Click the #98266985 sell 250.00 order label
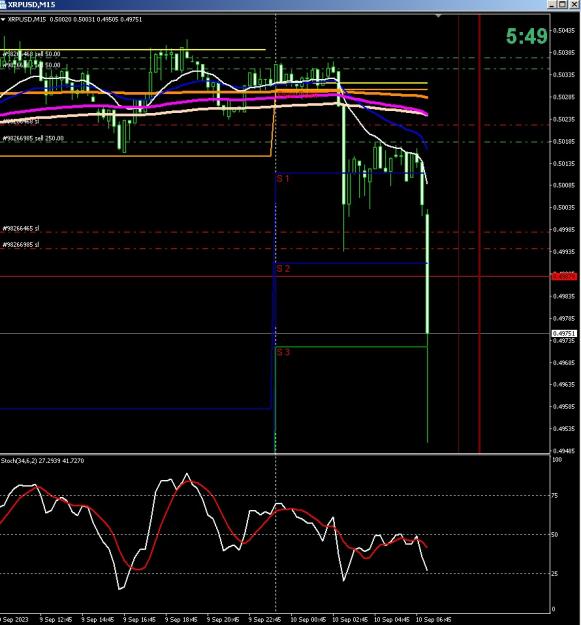Viewport: 581px width, 625px height. tap(33, 138)
